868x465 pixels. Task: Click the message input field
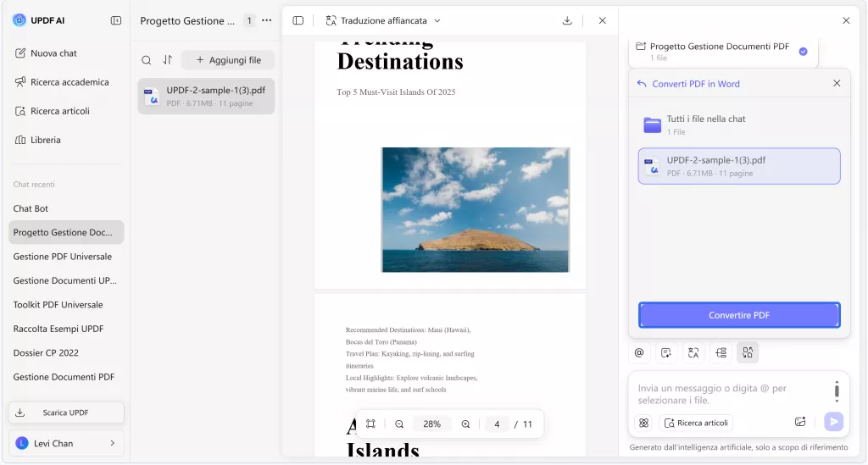[729, 394]
